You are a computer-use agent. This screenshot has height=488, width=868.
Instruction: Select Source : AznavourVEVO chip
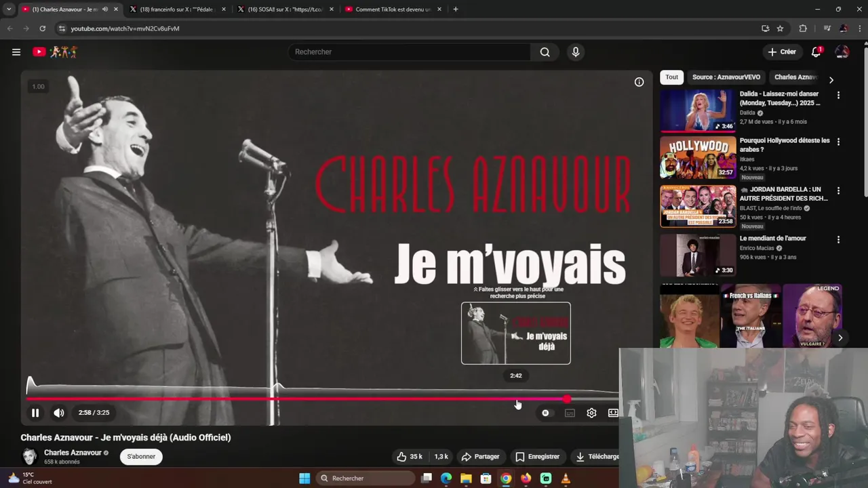[x=726, y=77]
